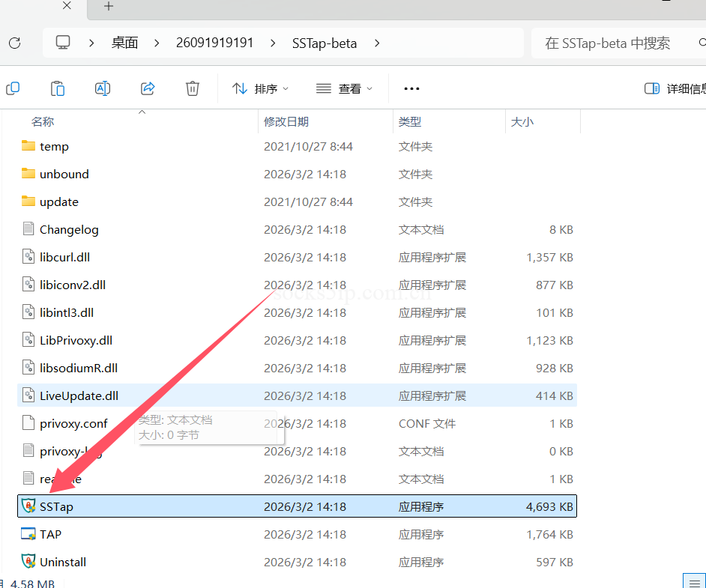Screen dimensions: 706x588
Task: Select the LiveUpdate.dll file icon
Action: (28, 395)
